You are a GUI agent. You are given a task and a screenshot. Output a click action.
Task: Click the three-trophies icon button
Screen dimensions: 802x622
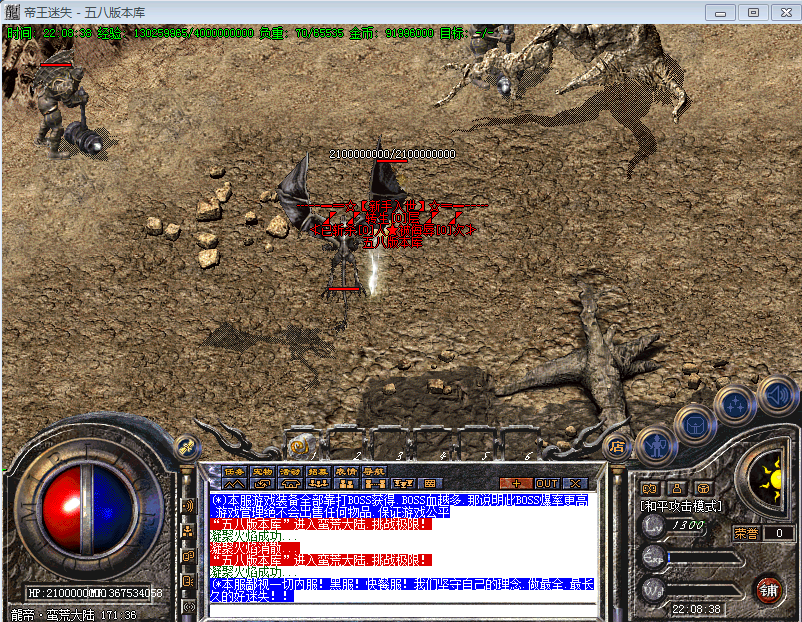(403, 483)
